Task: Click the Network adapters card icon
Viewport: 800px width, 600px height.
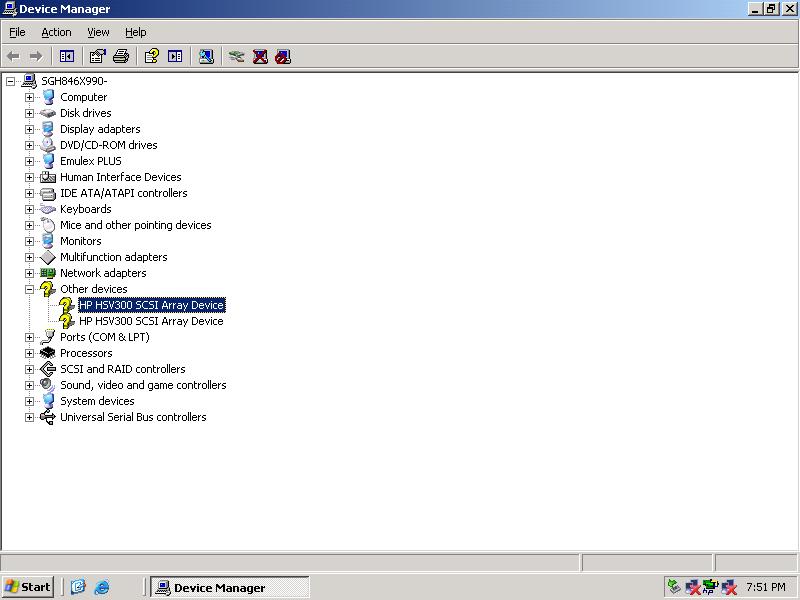Action: coord(47,273)
